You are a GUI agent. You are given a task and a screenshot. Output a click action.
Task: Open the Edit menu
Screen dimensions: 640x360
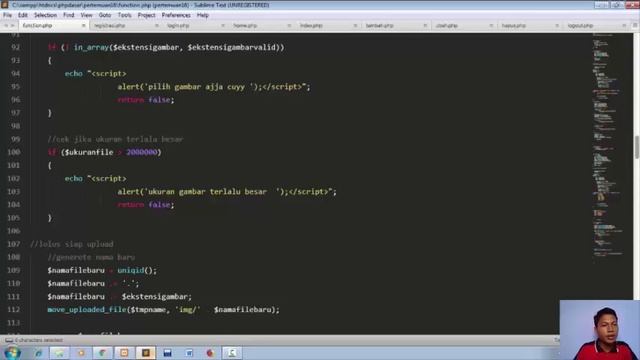22,15
